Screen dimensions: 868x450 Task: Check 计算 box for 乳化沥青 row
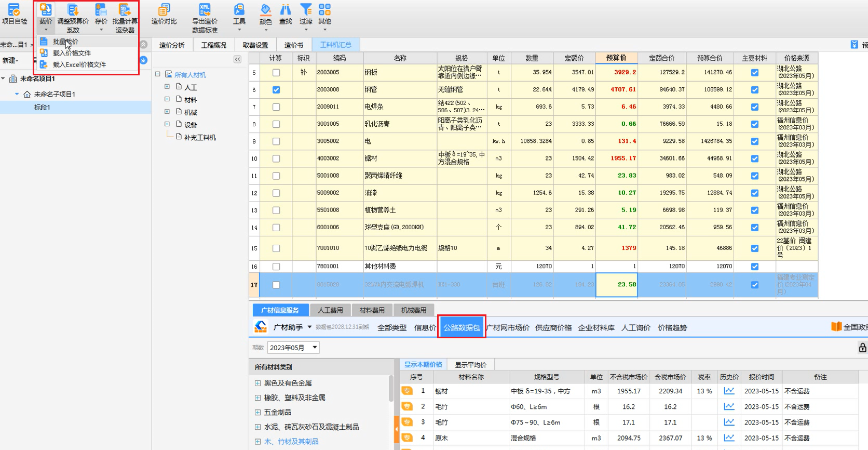tap(276, 124)
